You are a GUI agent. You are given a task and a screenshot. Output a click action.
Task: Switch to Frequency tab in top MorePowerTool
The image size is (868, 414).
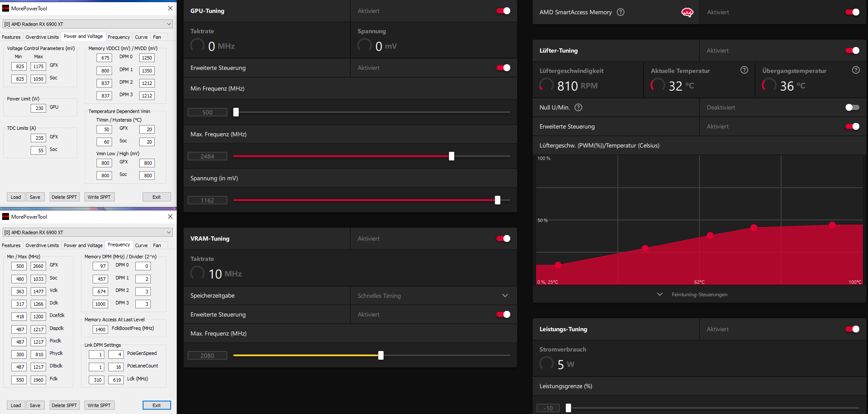click(119, 37)
